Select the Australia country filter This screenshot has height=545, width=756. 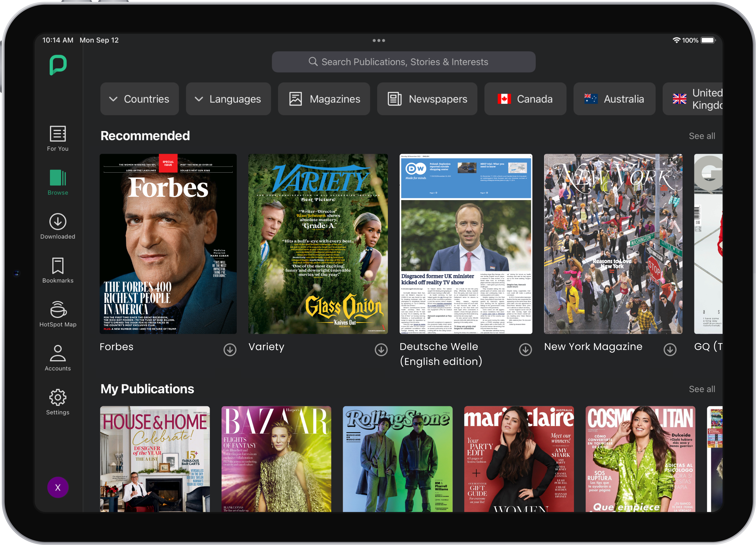point(614,99)
